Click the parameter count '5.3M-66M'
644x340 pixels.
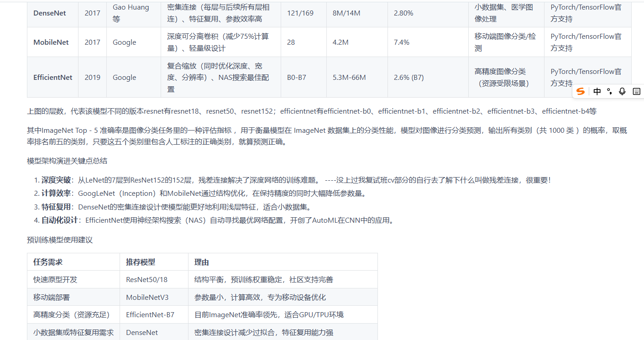point(349,78)
